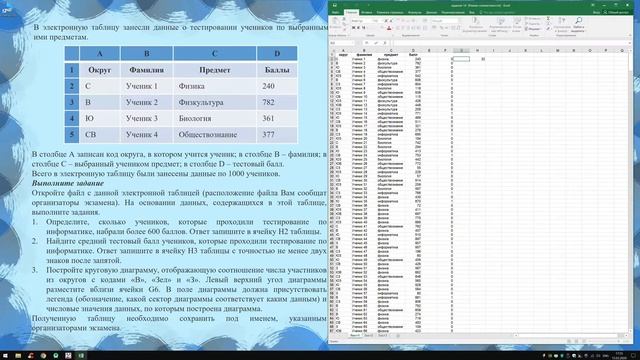The image size is (640, 360).
Task: Open the Windows Start menu
Action: 5,356
